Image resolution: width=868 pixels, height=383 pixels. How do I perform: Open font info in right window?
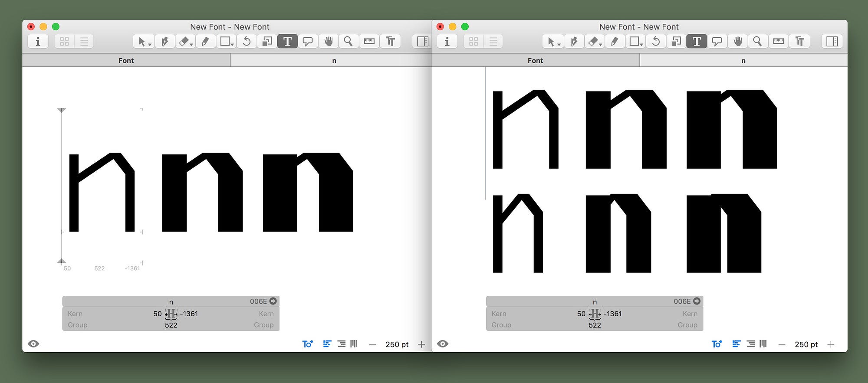[x=447, y=41]
